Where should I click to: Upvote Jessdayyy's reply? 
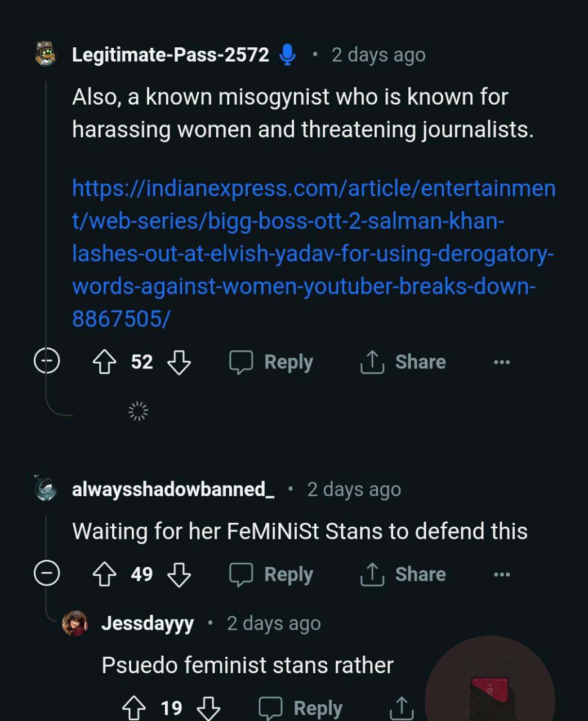click(x=134, y=708)
